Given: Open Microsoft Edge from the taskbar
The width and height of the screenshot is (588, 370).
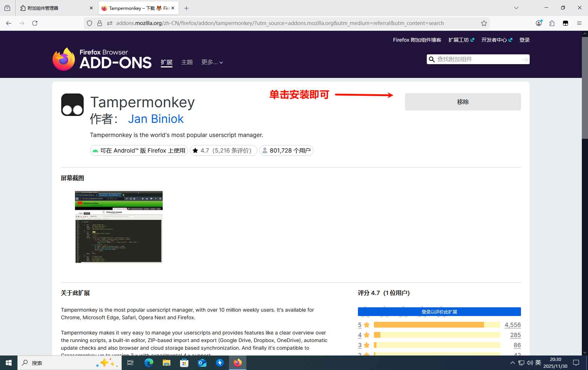Looking at the screenshot, I should click(x=149, y=363).
